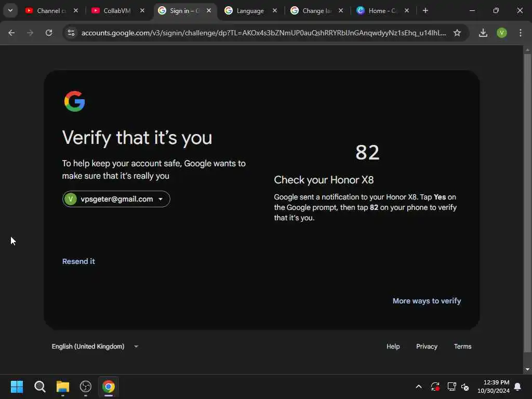The width and height of the screenshot is (532, 399).
Task: Open the clock and date 12:39 PM
Action: tap(494, 387)
